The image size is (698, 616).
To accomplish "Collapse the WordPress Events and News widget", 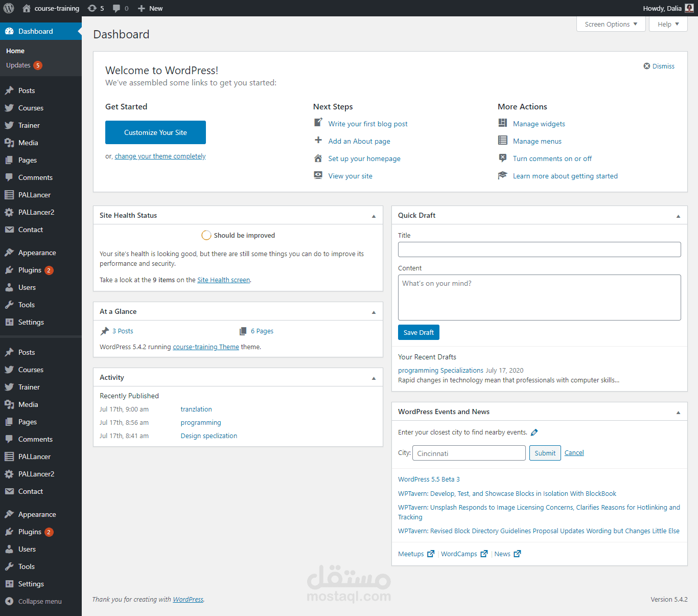I will 678,412.
